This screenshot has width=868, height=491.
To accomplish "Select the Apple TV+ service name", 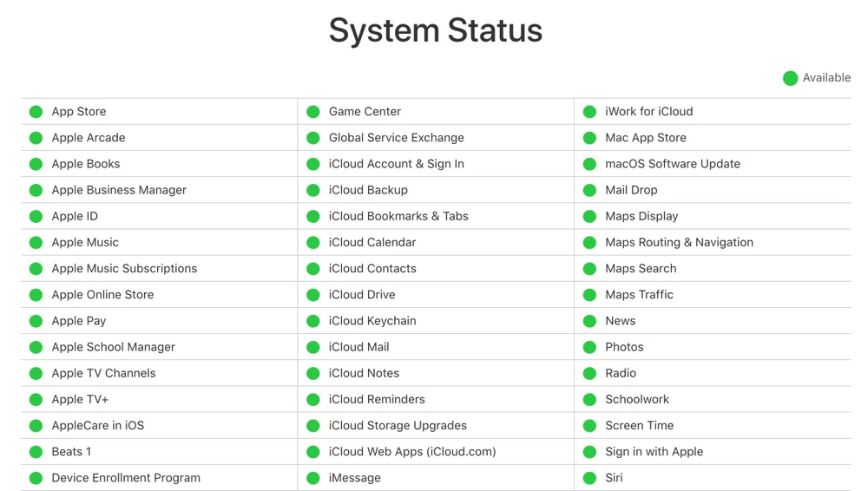I will [80, 399].
